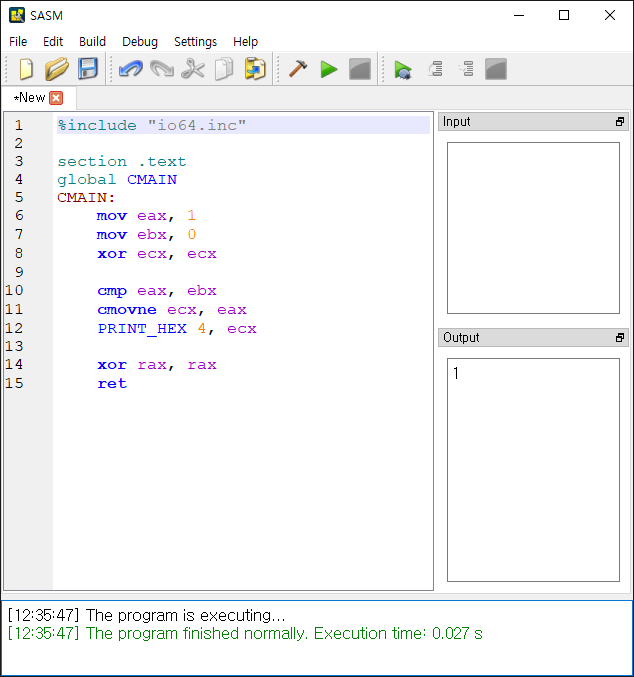Click inside the Input text box
The height and width of the screenshot is (677, 634).
pyautogui.click(x=533, y=228)
